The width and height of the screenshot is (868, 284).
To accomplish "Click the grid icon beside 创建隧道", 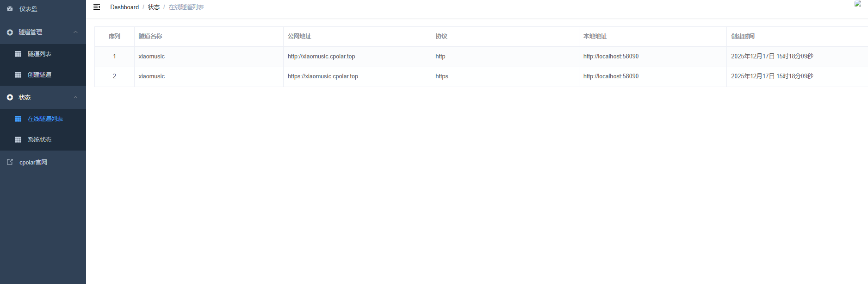I will tap(18, 75).
